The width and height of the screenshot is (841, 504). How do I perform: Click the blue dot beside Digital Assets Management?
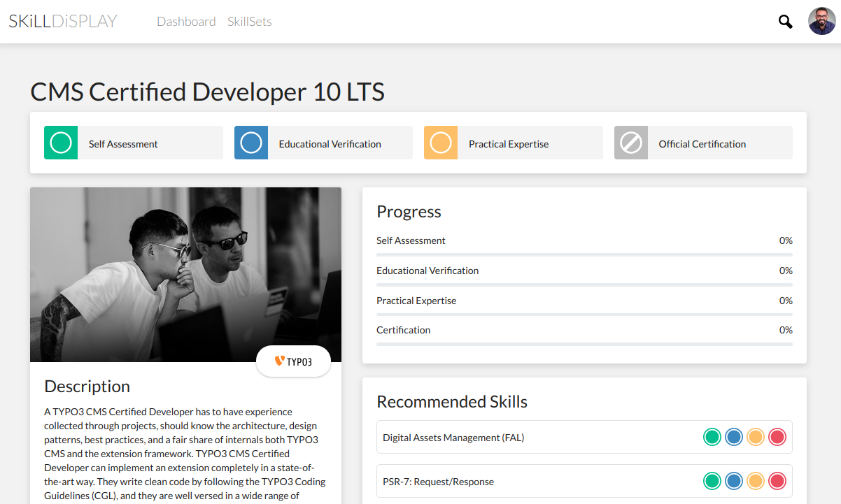[733, 436]
